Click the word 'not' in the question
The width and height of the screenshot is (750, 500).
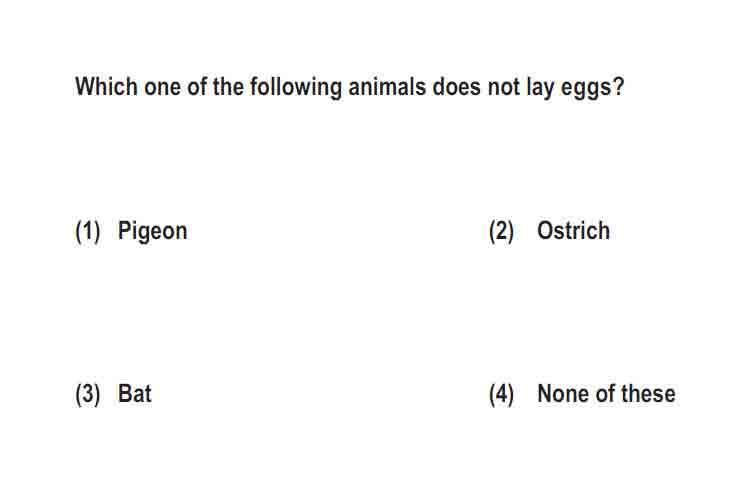pos(503,87)
